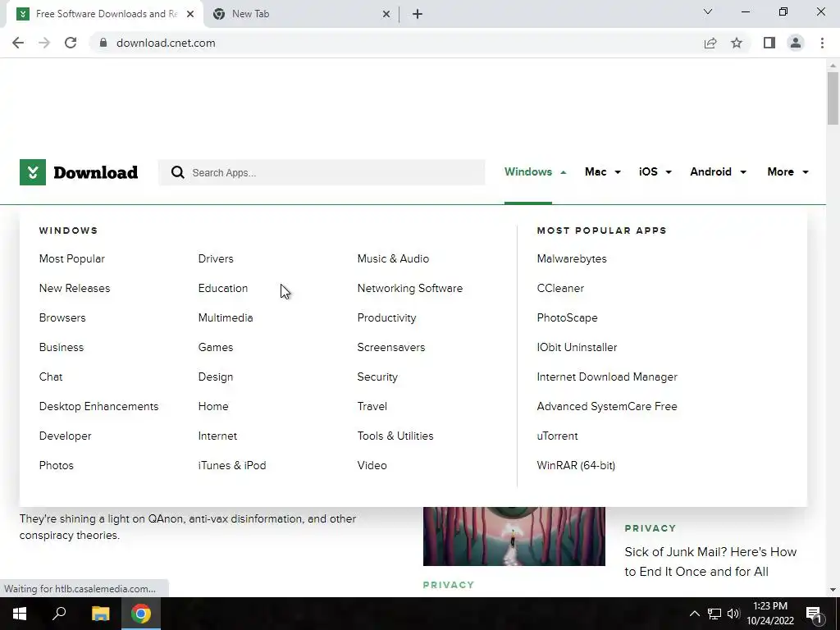Open Advanced SystemCare Free link
Image resolution: width=840 pixels, height=630 pixels.
tap(607, 407)
